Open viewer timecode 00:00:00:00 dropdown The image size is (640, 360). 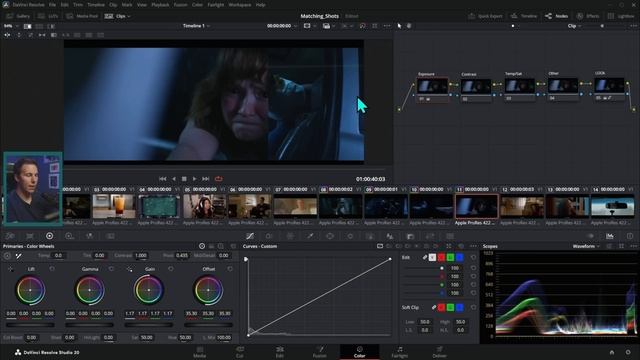[x=282, y=26]
